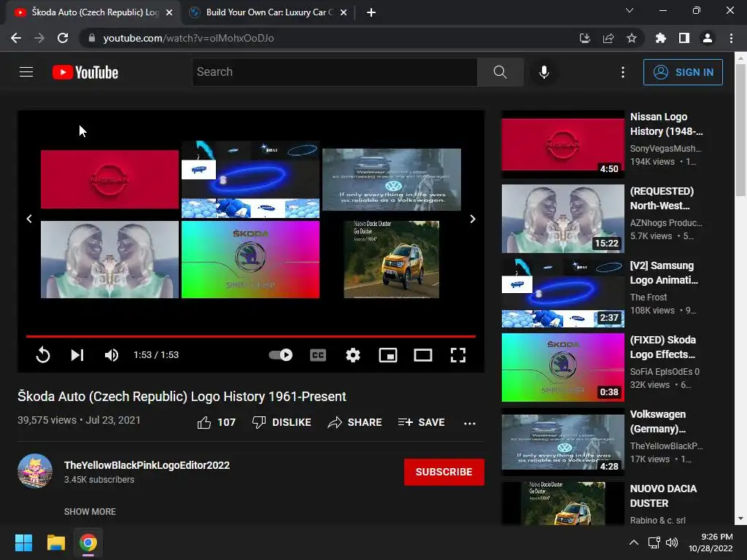Start voice search with the microphone
Screen dimensions: 747x560
click(543, 72)
